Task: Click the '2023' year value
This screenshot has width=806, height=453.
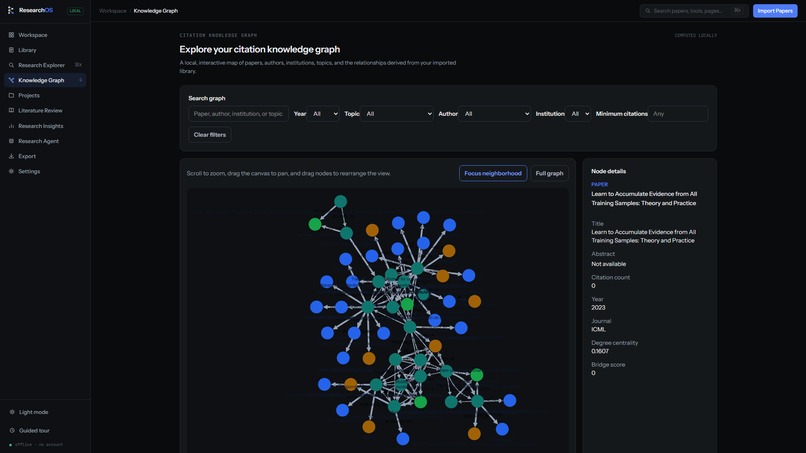Action: [x=598, y=307]
